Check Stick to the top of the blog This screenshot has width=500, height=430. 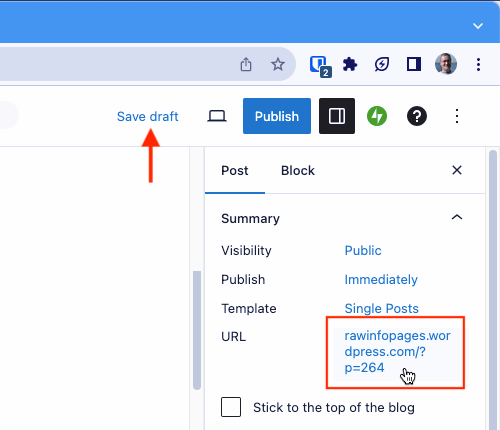pos(231,407)
